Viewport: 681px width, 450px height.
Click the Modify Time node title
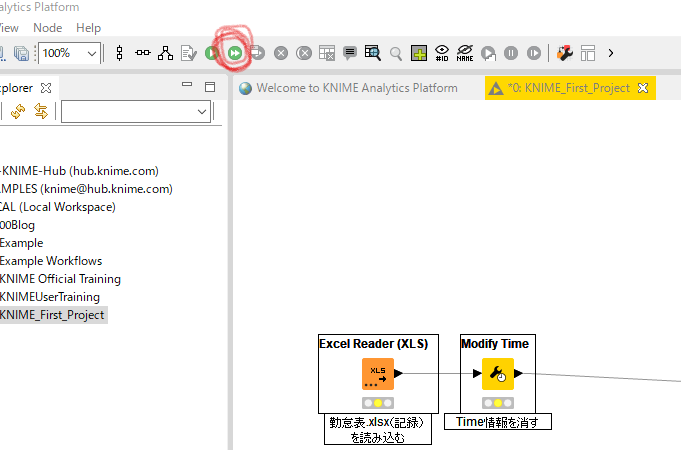pyautogui.click(x=495, y=344)
